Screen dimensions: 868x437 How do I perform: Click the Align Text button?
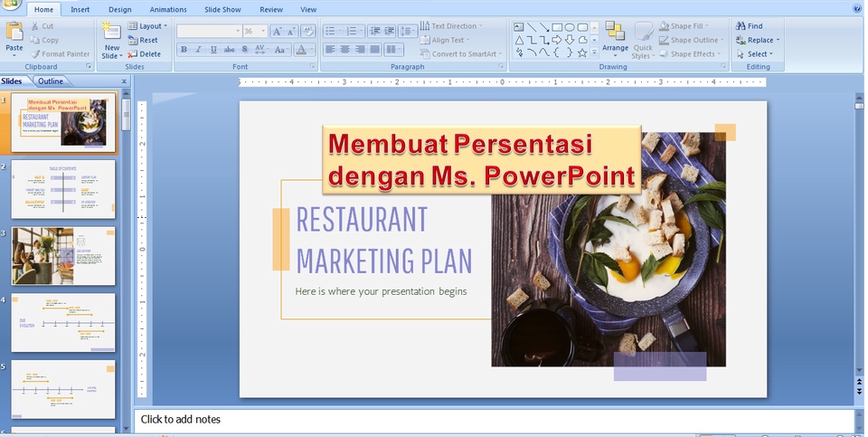(445, 40)
